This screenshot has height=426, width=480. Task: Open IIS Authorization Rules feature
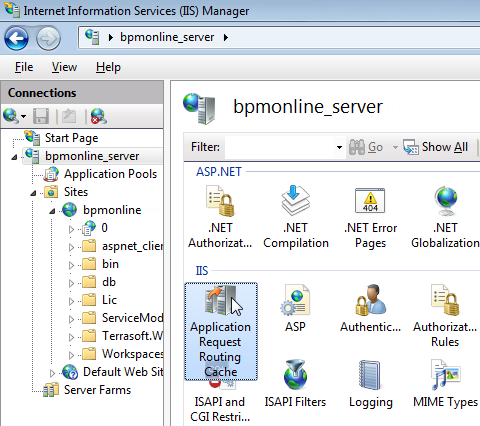pos(445,316)
